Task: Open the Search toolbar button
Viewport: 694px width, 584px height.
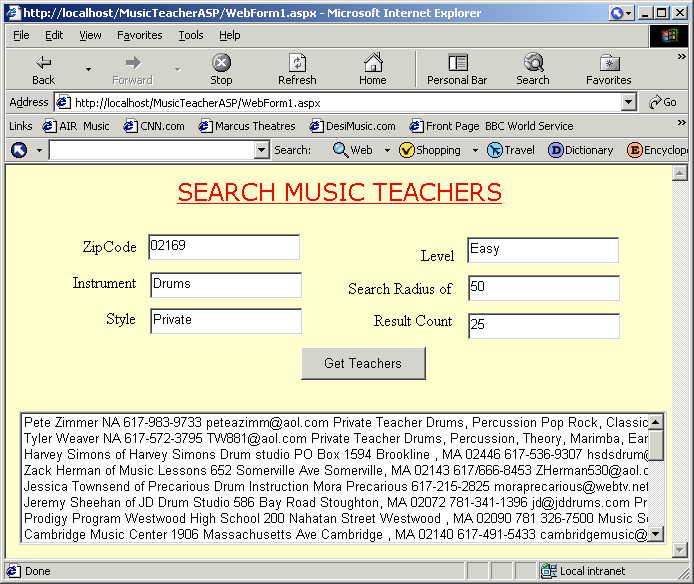Action: pyautogui.click(x=533, y=69)
